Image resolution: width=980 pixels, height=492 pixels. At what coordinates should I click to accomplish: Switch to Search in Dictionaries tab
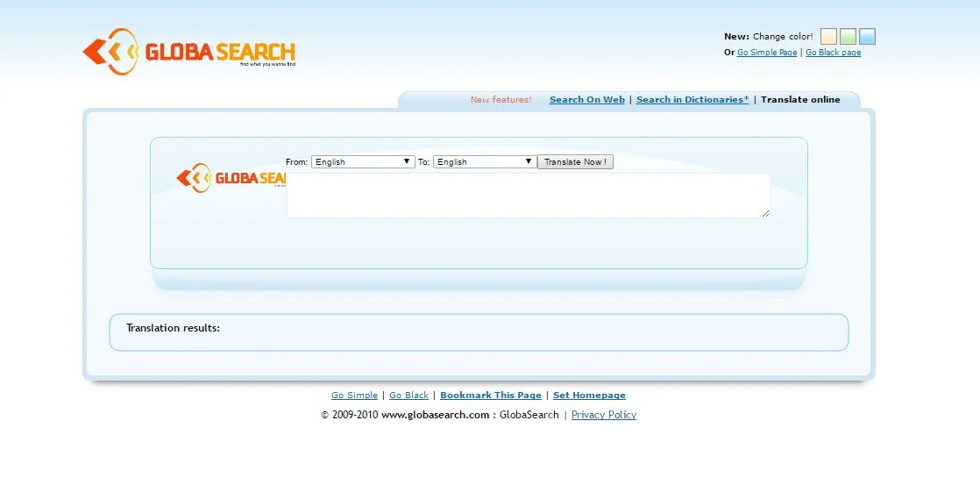(692, 99)
